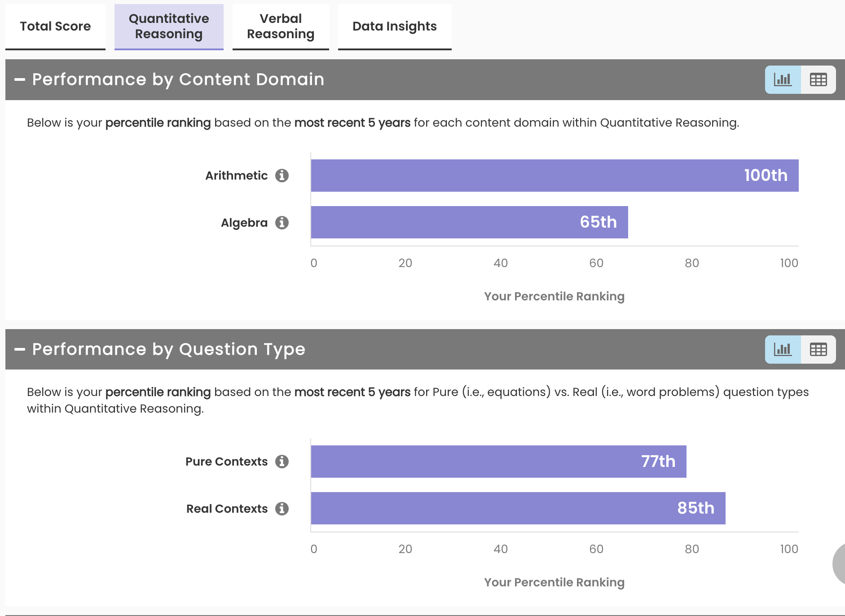Viewport: 845px width, 616px height.
Task: Click the Algebra 65th percentile bar
Action: point(469,222)
